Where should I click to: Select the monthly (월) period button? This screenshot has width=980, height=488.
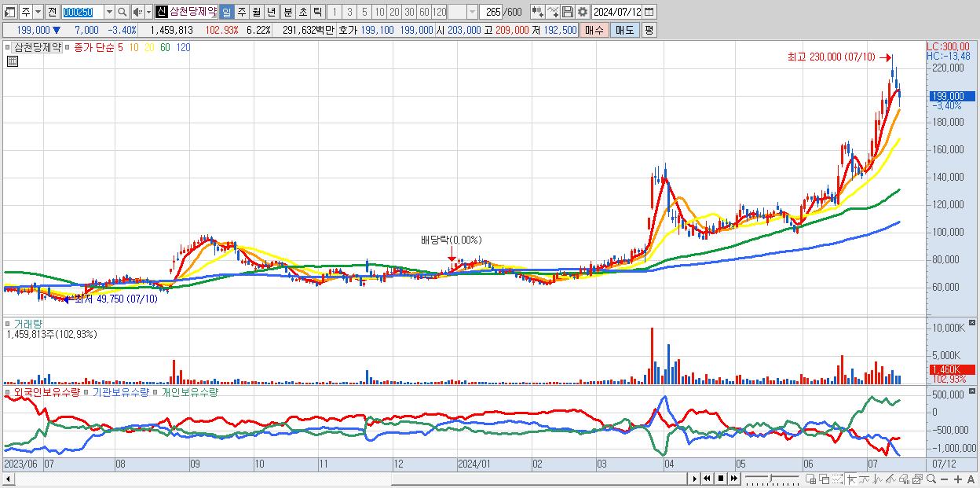pyautogui.click(x=256, y=12)
